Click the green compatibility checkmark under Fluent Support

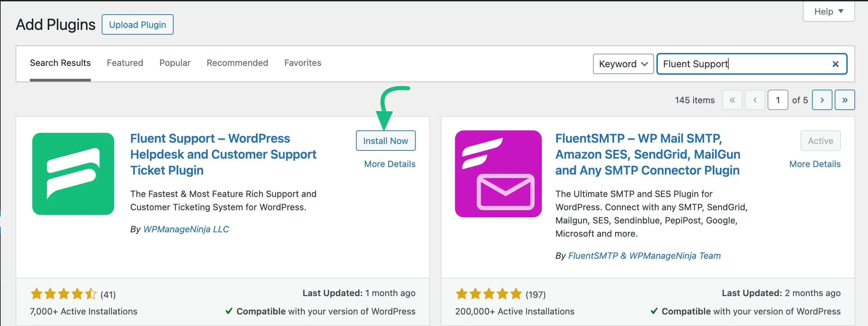pos(229,311)
